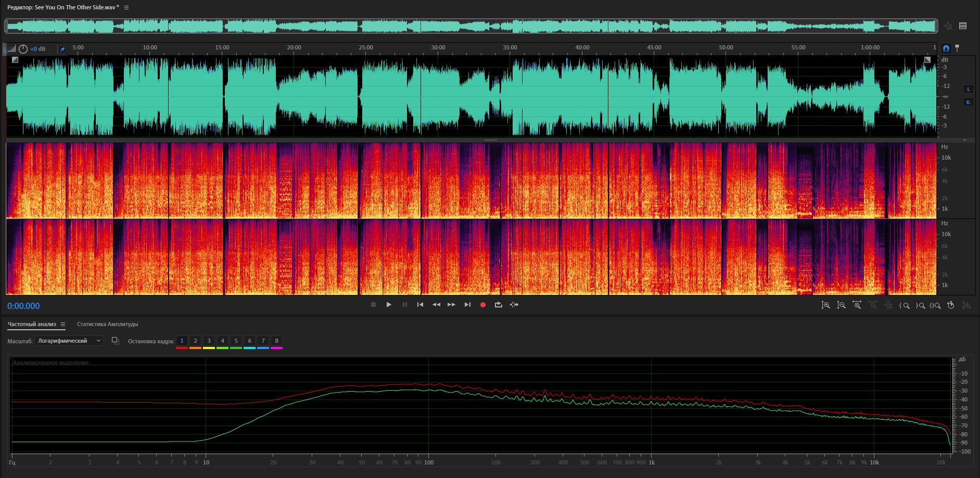Click the Skip Selection transport icon
980x478 pixels.
[x=514, y=305]
